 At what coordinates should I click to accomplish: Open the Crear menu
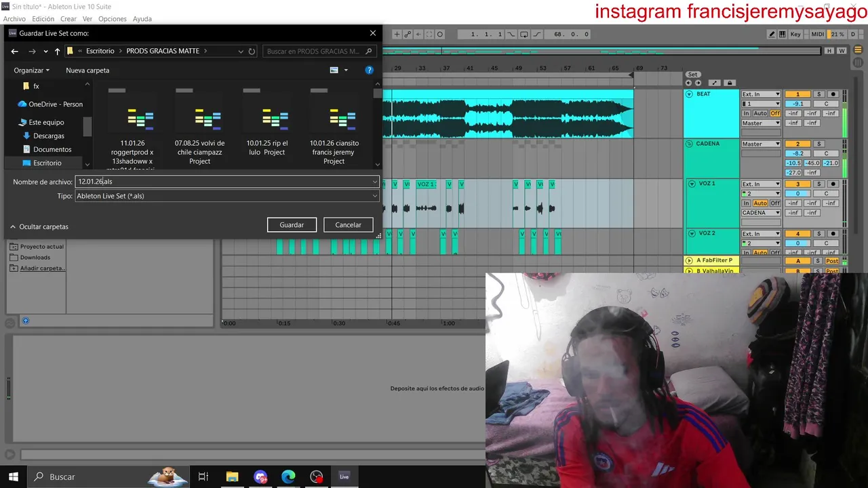pos(68,19)
